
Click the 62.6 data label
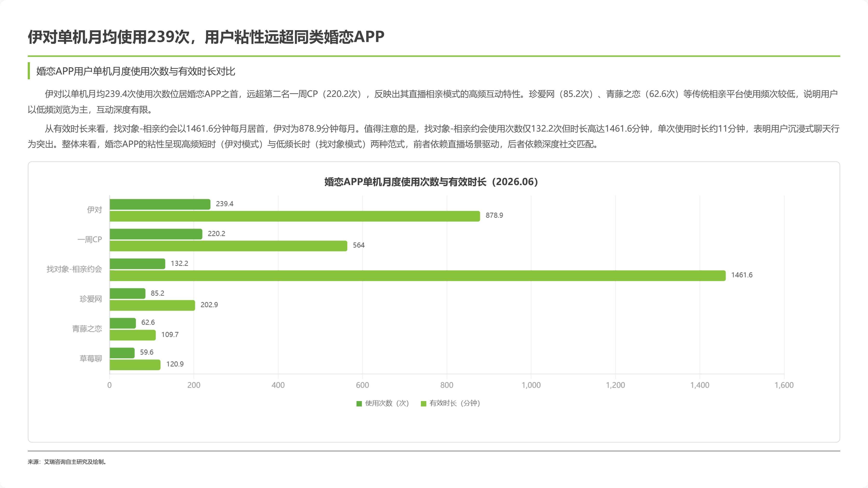pos(148,323)
